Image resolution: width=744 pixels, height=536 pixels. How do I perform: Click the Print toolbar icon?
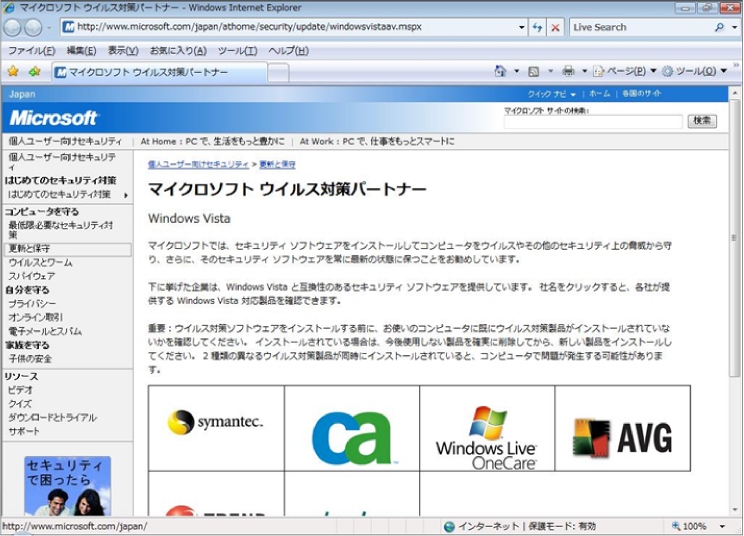click(568, 72)
